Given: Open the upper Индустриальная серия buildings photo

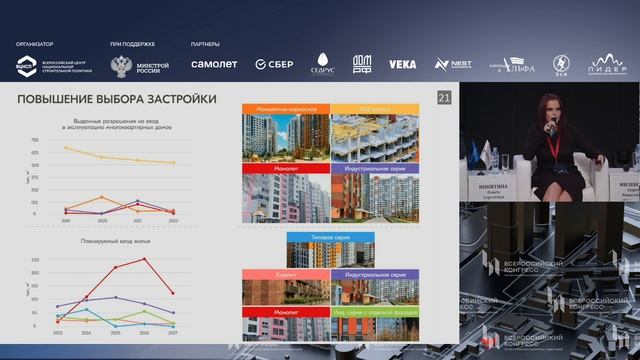Looking at the screenshot, I should (375, 198).
